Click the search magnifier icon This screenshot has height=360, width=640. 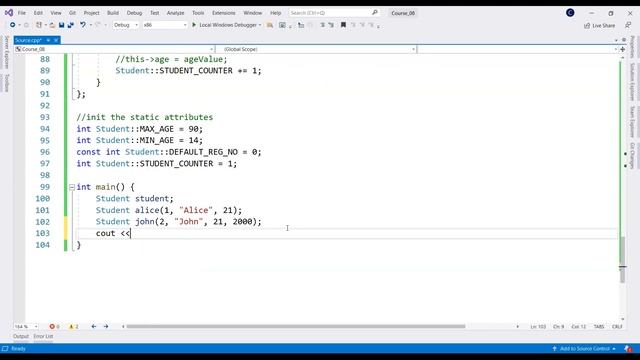point(375,13)
